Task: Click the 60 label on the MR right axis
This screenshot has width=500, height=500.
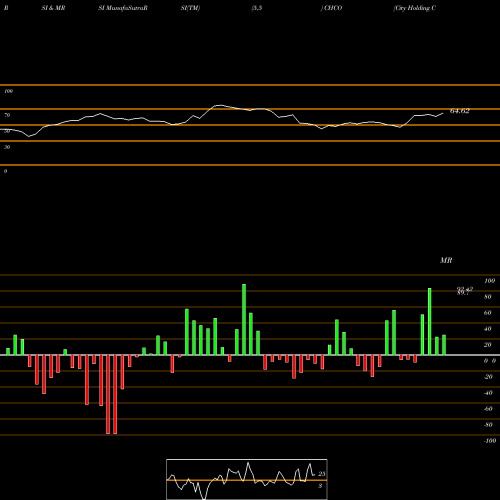Action: pyautogui.click(x=487, y=313)
